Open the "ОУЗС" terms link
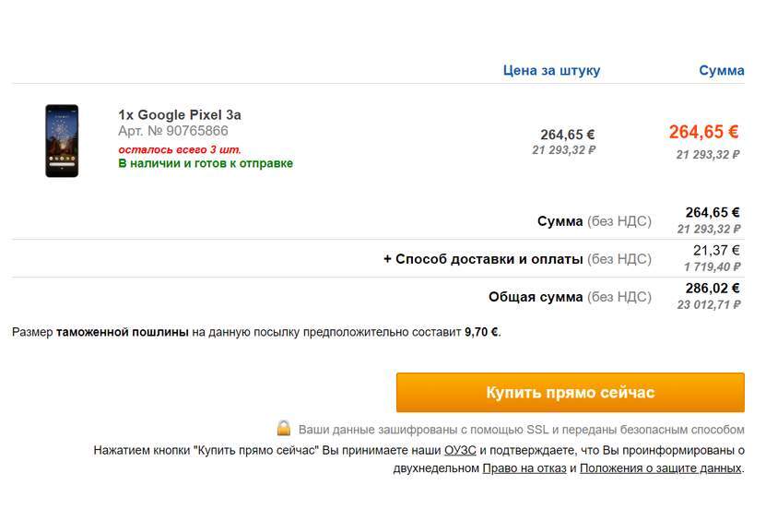This screenshot has width=766, height=532. tap(459, 450)
